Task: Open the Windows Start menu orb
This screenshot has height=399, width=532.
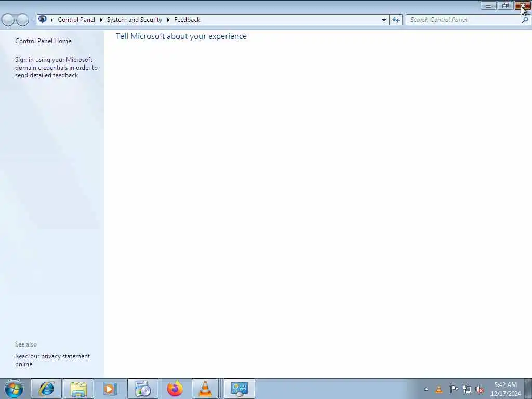Action: [x=14, y=389]
